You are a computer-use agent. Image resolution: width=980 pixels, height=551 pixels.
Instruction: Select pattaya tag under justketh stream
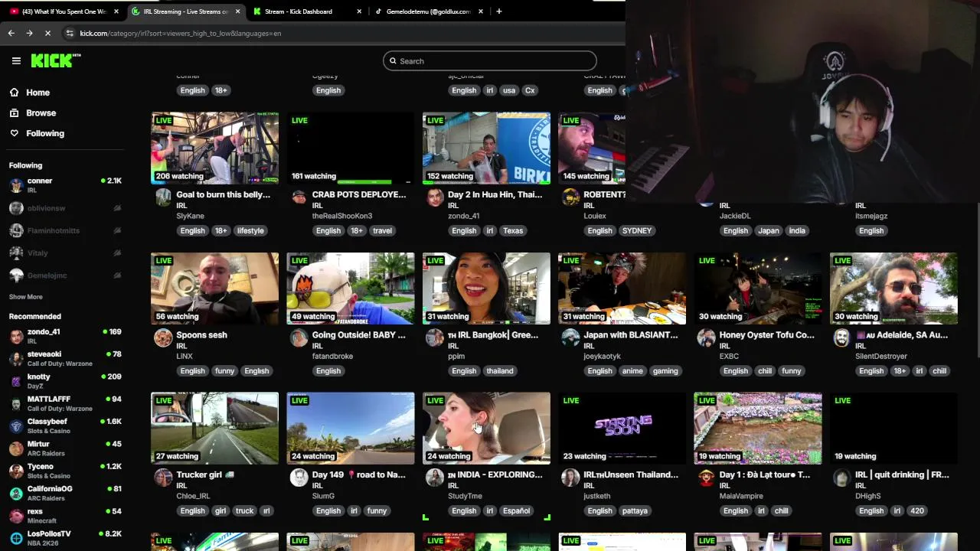(x=635, y=510)
